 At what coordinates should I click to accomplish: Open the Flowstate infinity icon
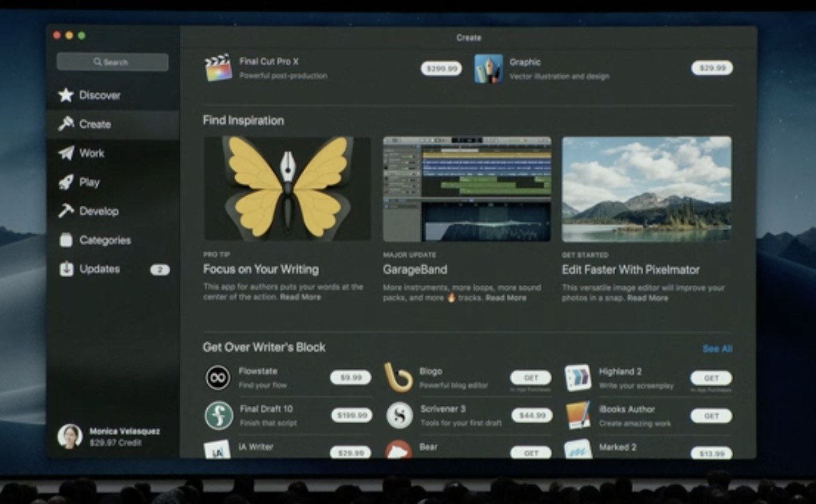pos(218,377)
